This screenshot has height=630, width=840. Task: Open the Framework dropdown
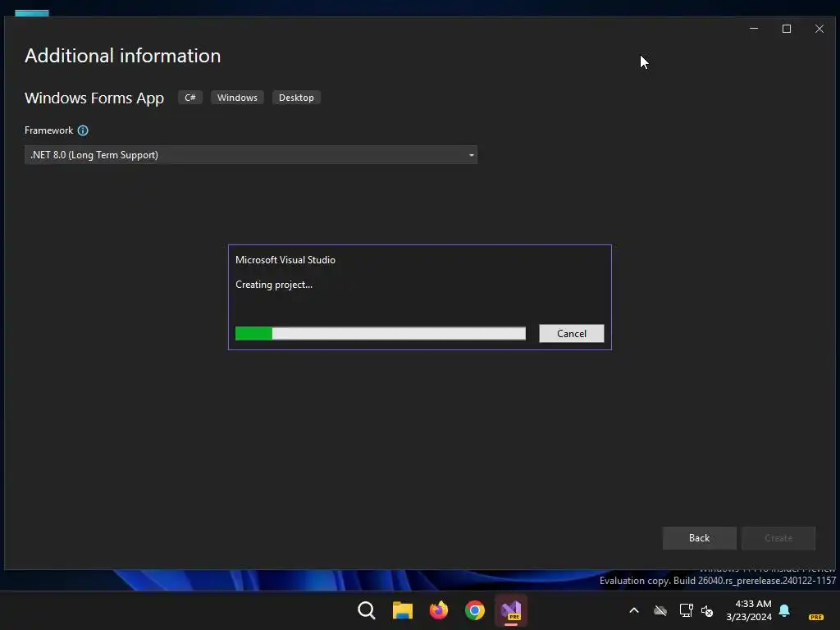click(x=251, y=155)
